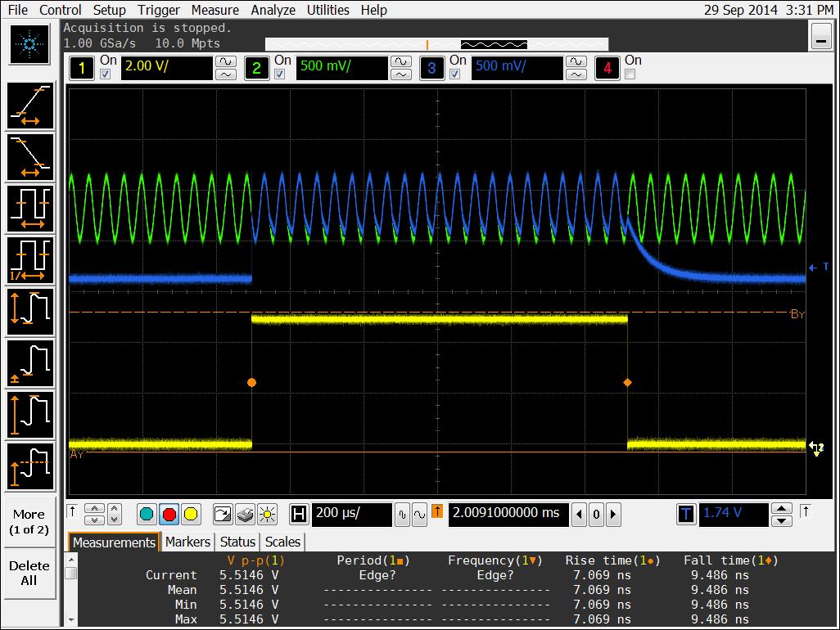The image size is (840, 630).
Task: Click the red Stop acquisition button
Action: click(x=169, y=515)
